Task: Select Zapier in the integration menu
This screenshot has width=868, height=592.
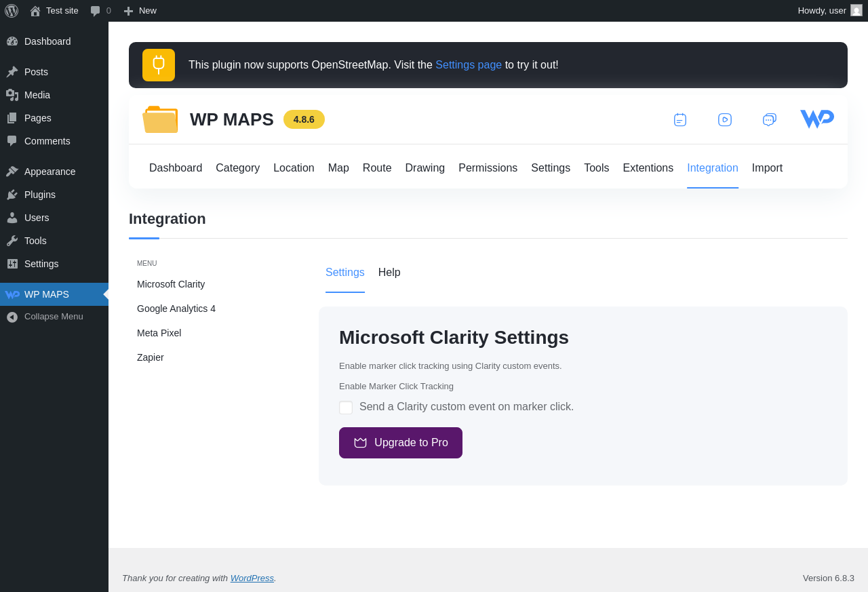Action: 151,357
